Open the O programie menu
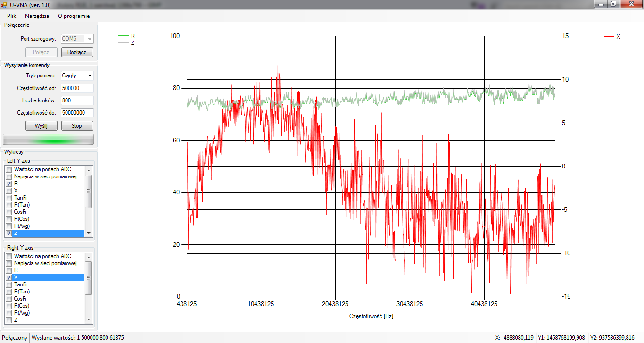 point(74,16)
